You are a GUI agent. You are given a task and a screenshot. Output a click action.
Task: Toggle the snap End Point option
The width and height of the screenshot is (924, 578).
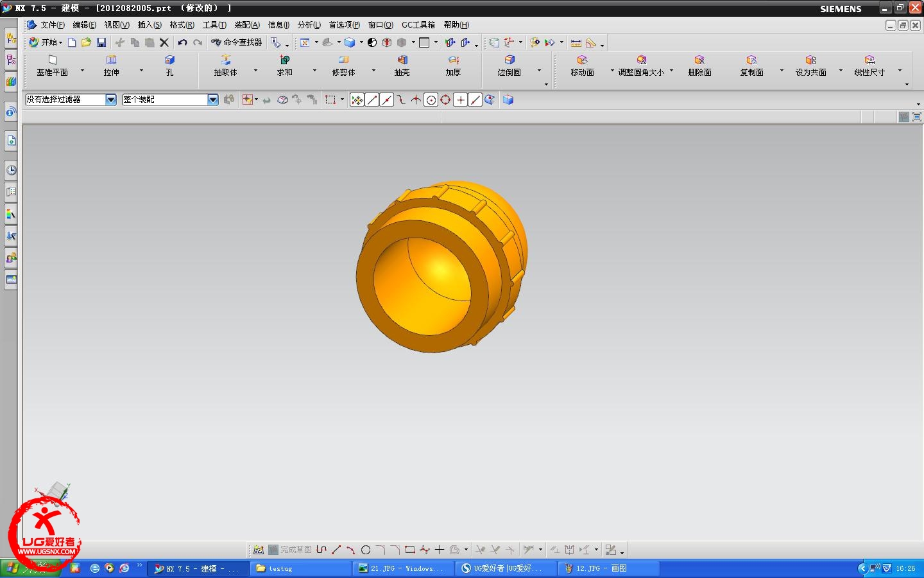coord(372,100)
